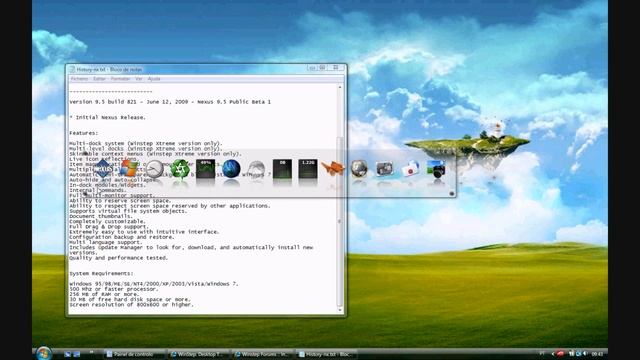
Task: Switch to Winstep Forums taskbar button
Action: 263,354
